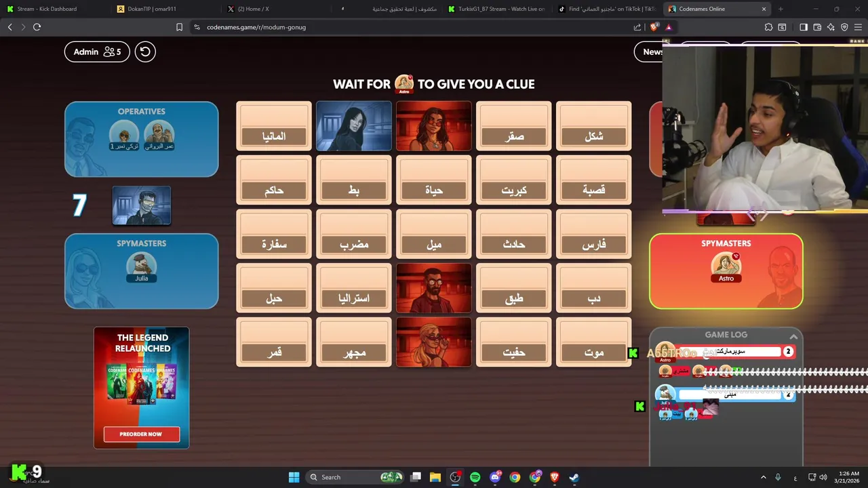Choose the كبريت card

(x=514, y=180)
